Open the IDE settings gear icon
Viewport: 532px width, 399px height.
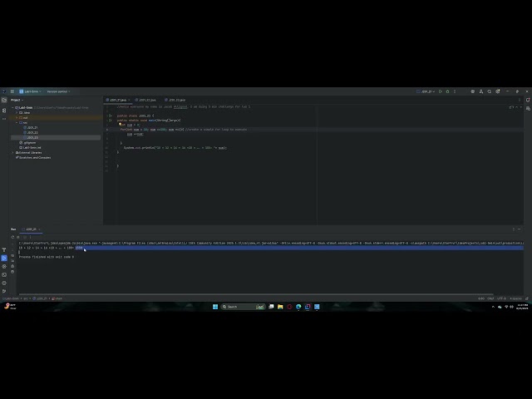click(498, 91)
